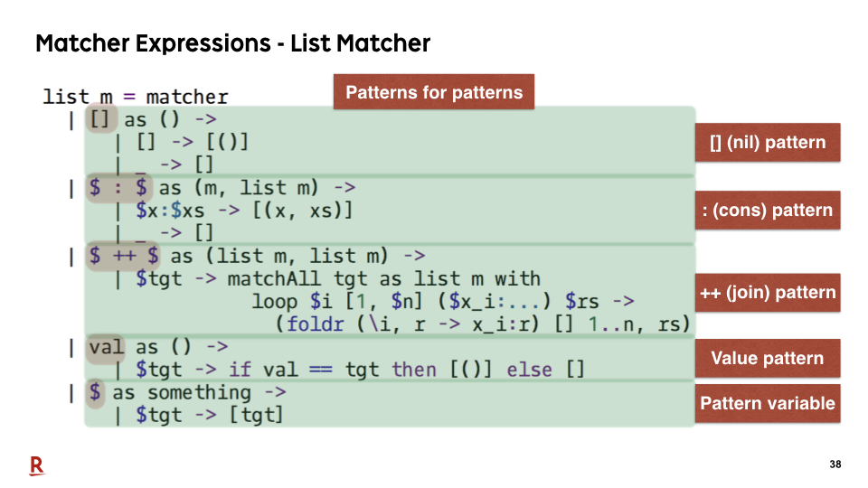Click the list m = matcher line

[136, 97]
